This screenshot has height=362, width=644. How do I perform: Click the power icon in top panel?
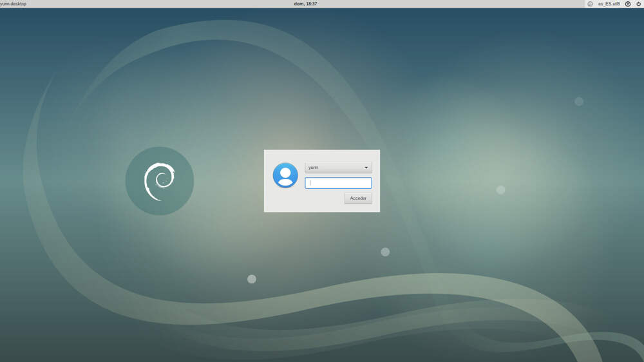(638, 4)
